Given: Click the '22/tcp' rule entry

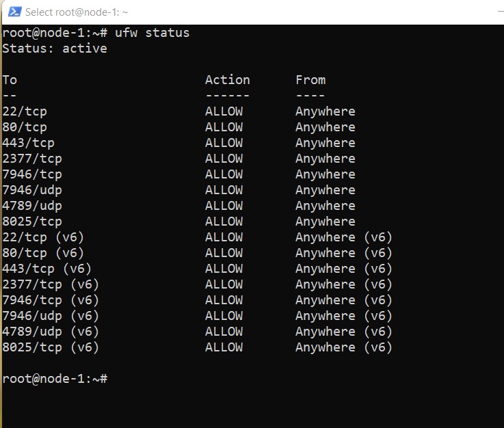Looking at the screenshot, I should (25, 111).
